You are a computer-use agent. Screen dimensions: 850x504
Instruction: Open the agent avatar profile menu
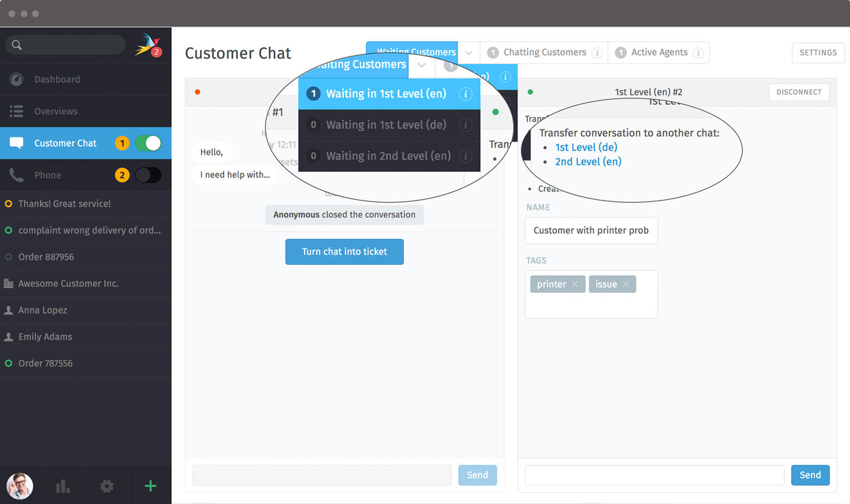coord(20,486)
